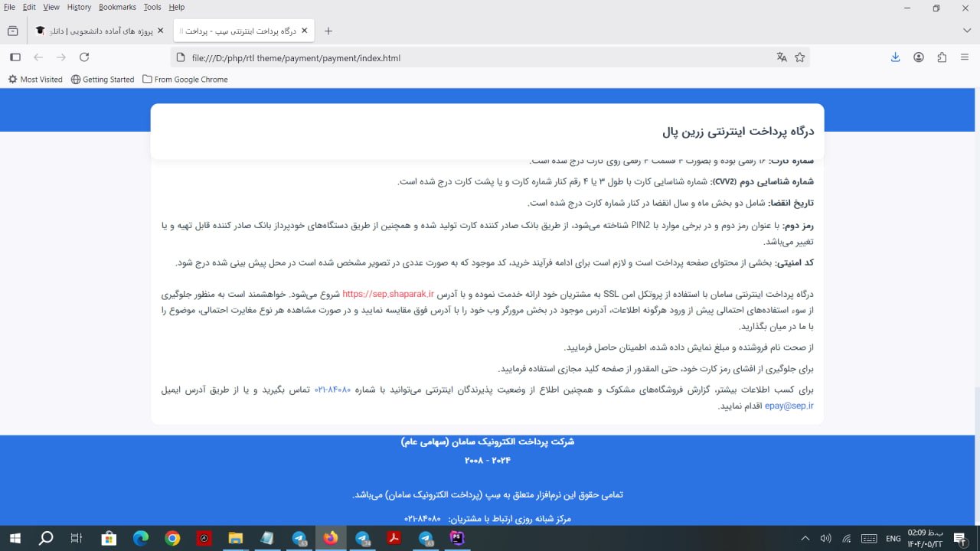Open the Edit menu
The height and width of the screenshot is (551, 980).
(x=29, y=7)
